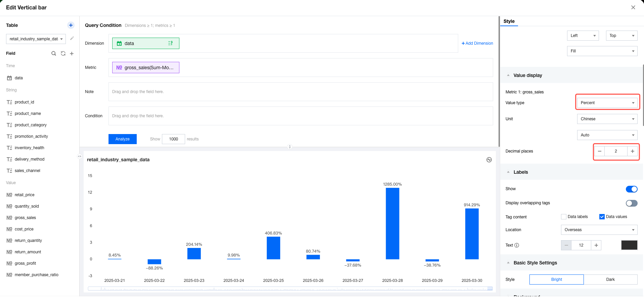This screenshot has width=644, height=299.
Task: Switch to the Style tab
Action: [509, 21]
